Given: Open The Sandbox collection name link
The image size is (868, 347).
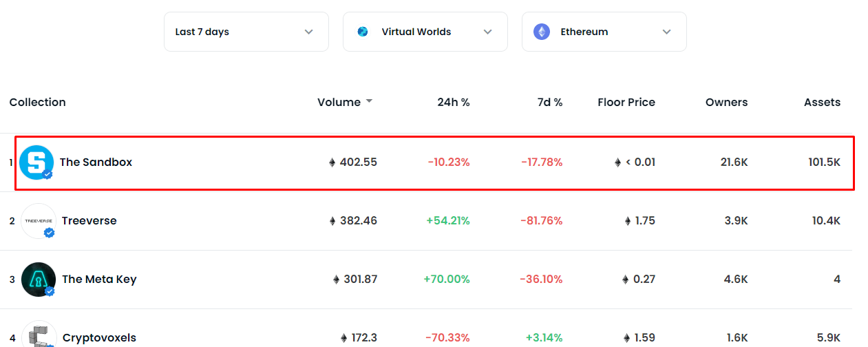Looking at the screenshot, I should (x=96, y=162).
